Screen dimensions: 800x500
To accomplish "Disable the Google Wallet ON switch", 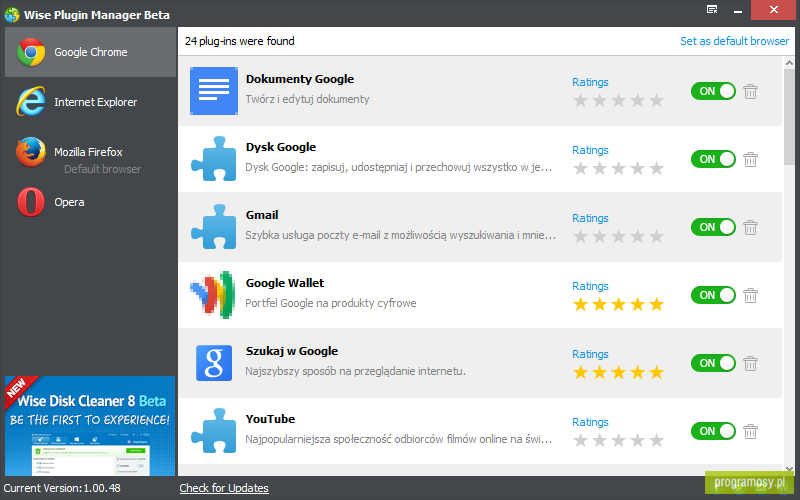I will point(713,295).
